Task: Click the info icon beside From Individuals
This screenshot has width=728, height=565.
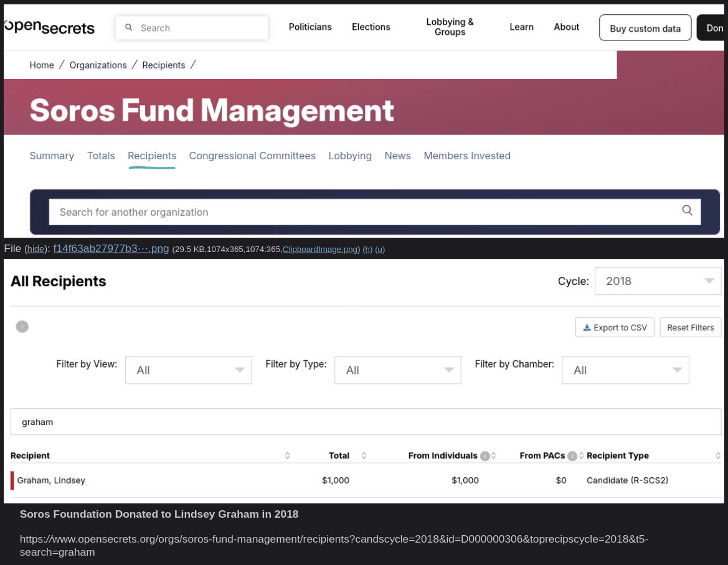Action: click(485, 456)
